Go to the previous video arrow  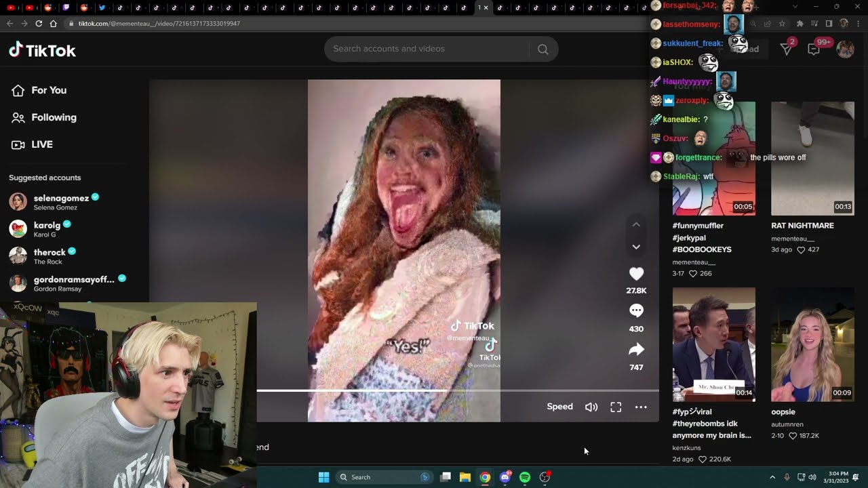coord(636,224)
